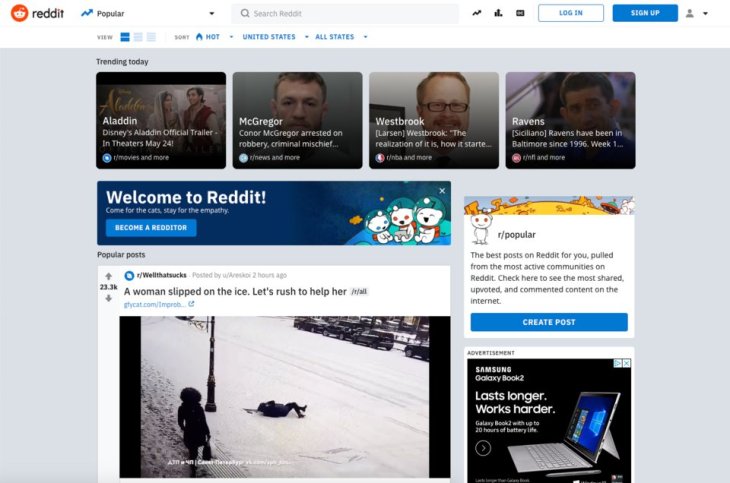
Task: Click the Log In button
Action: pos(570,13)
